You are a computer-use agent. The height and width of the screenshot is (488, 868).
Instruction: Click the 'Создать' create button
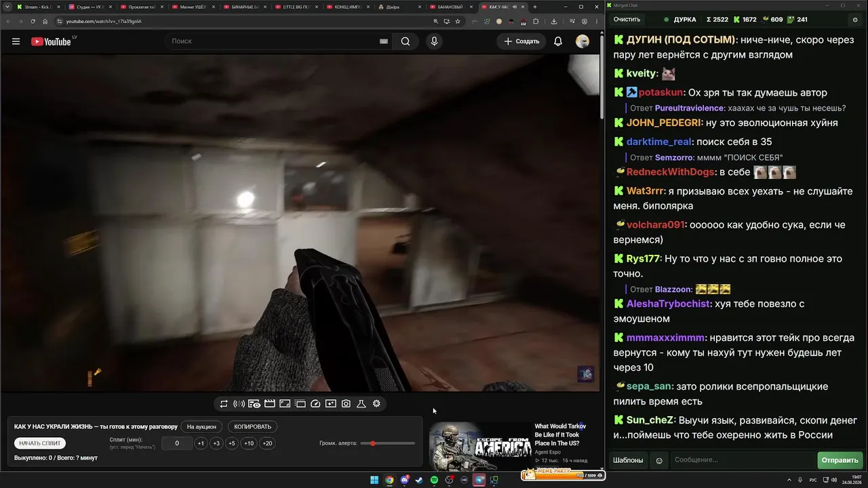(x=521, y=41)
